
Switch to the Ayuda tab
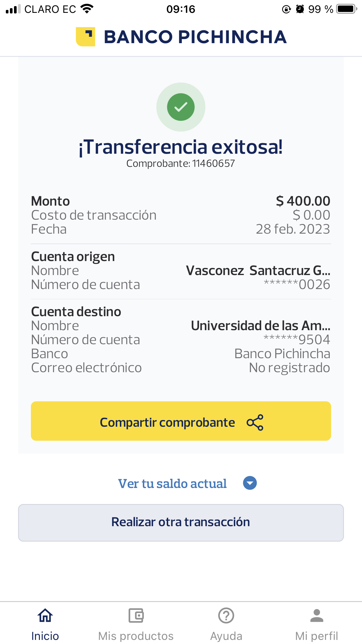tap(226, 636)
